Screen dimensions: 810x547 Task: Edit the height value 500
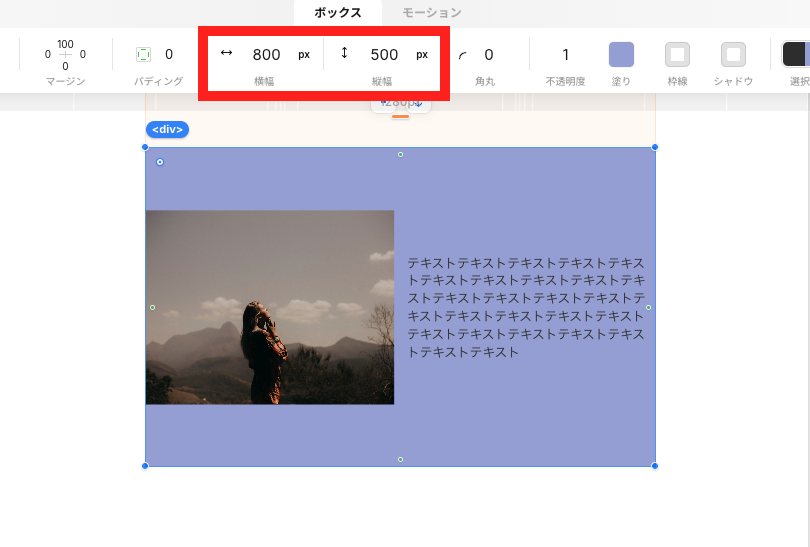384,55
